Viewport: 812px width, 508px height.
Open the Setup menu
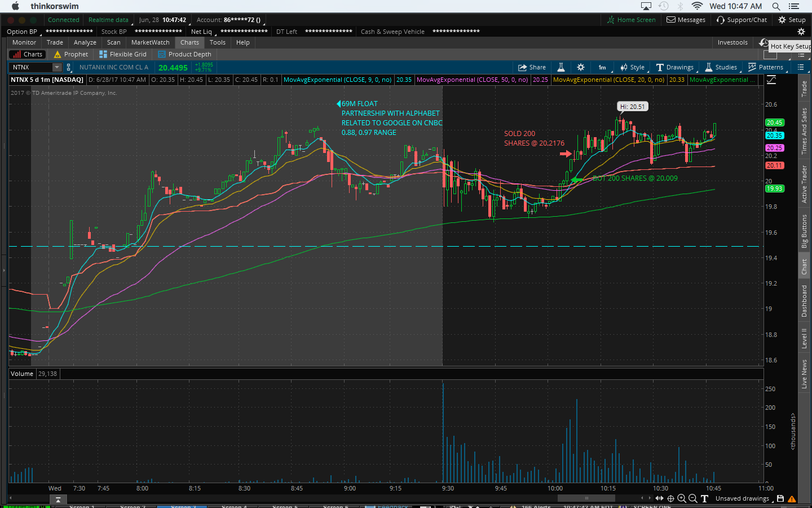pyautogui.click(x=792, y=20)
